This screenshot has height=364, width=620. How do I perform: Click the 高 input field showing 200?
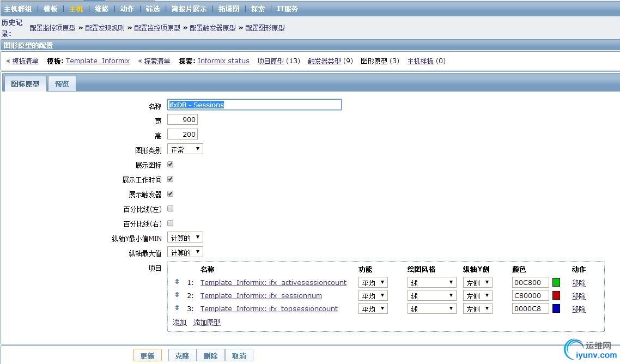click(183, 134)
